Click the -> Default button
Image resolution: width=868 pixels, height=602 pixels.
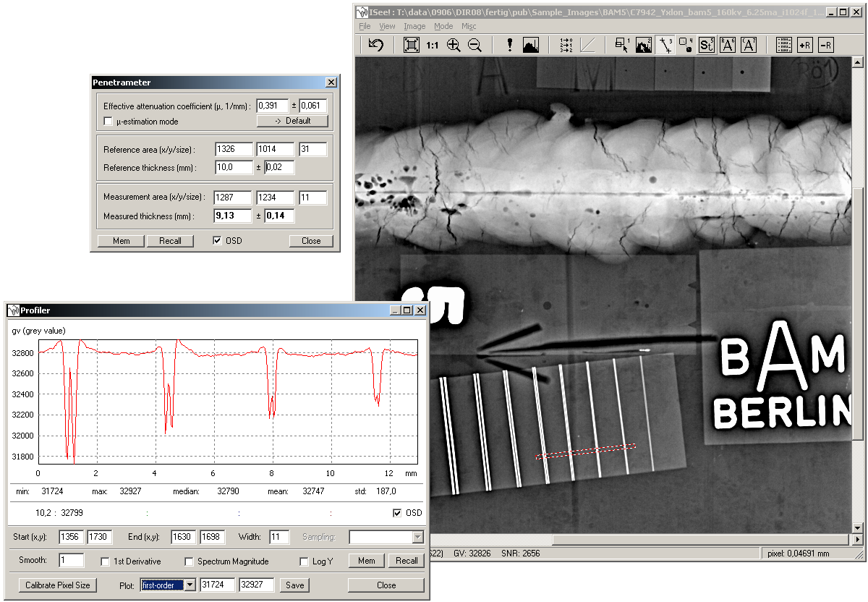click(x=292, y=121)
